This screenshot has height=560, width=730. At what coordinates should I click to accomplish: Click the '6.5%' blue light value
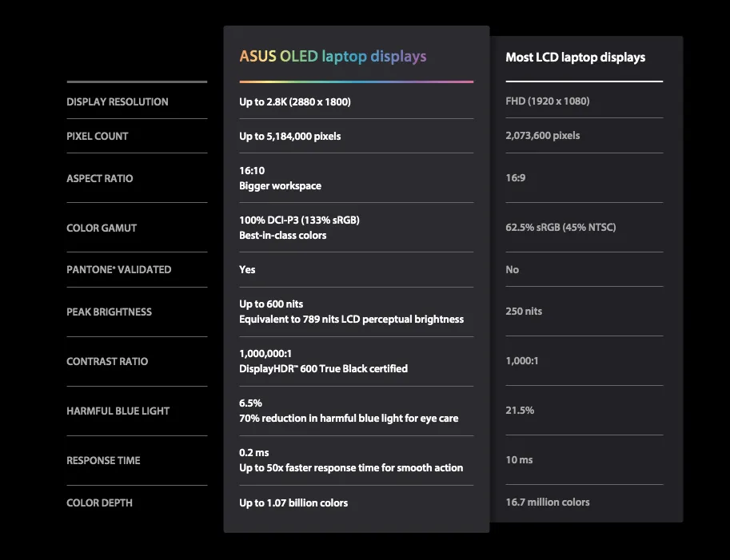250,403
